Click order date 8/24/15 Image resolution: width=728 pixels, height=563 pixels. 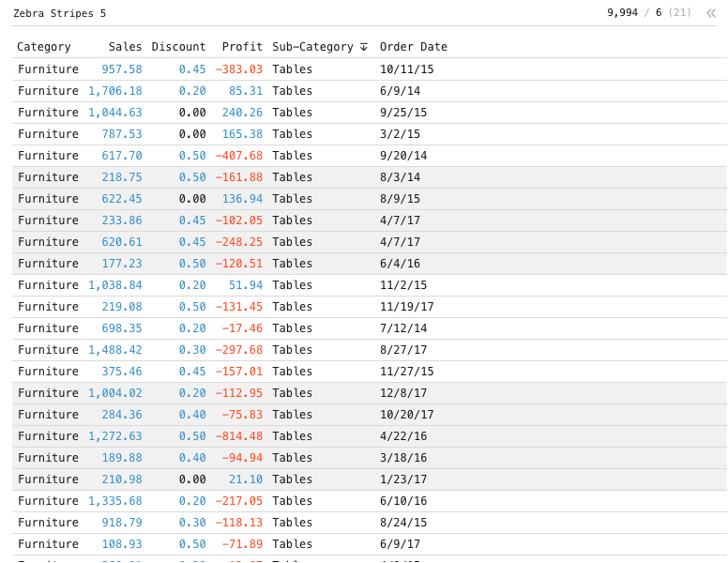coord(403,523)
